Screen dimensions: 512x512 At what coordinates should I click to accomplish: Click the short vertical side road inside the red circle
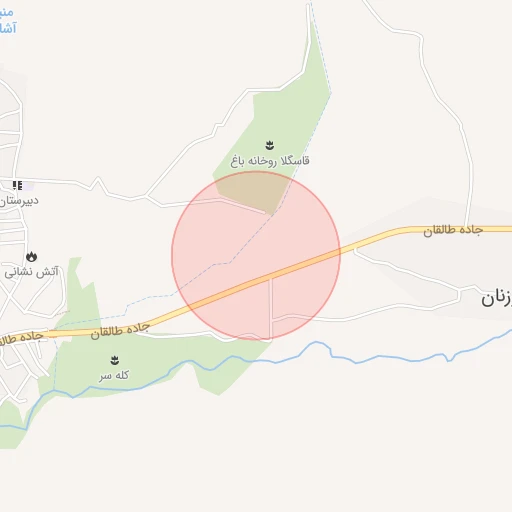click(x=271, y=308)
